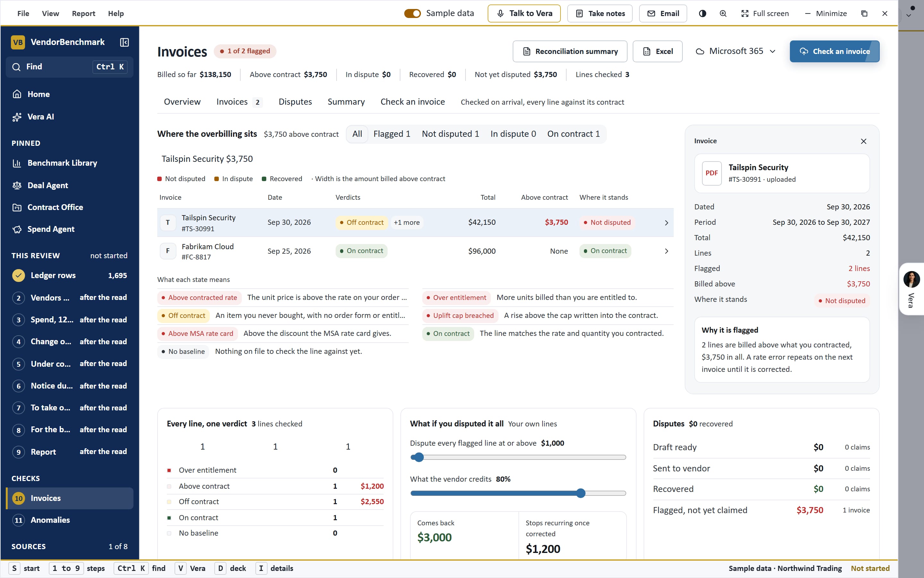Screen dimensions: 924x578
Task: Click the Tailspin Security PDF thumbnail
Action: click(x=711, y=173)
